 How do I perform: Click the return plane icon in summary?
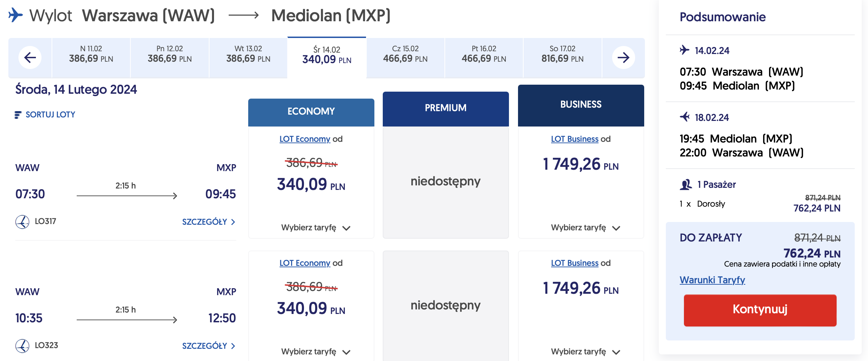pos(685,117)
